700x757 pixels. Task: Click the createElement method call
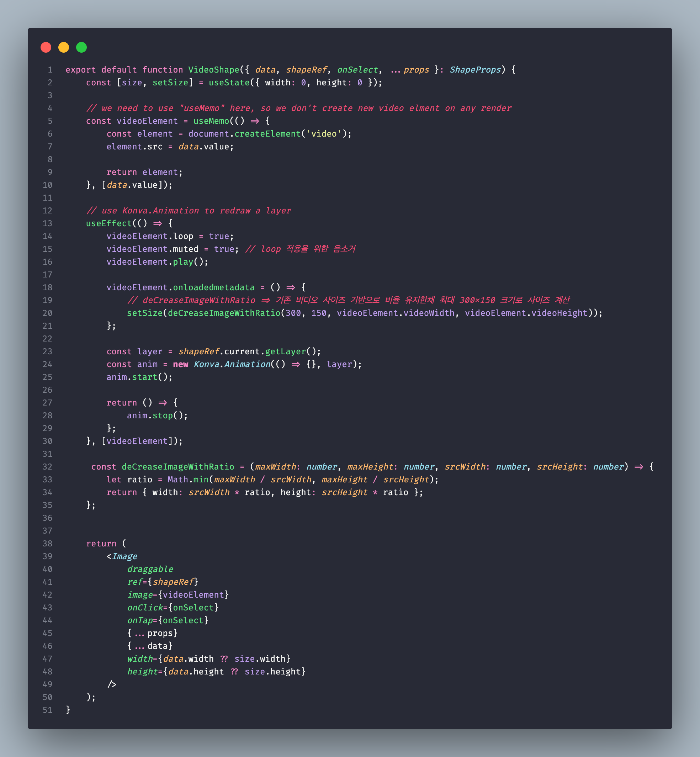pos(267,134)
